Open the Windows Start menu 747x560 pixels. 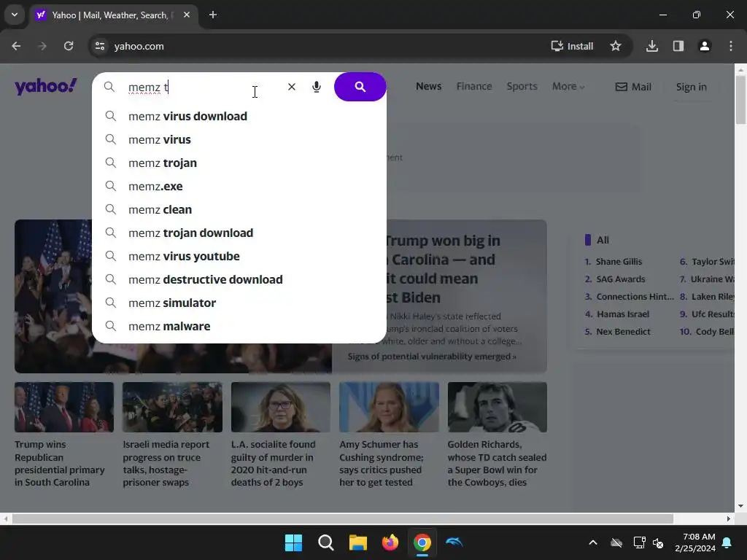[x=293, y=542]
